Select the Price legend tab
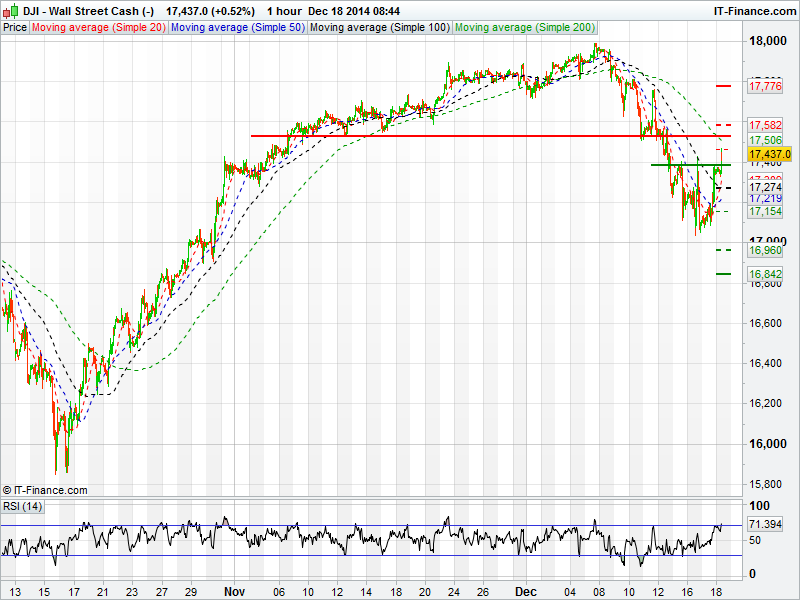This screenshot has height=600, width=800. point(15,28)
